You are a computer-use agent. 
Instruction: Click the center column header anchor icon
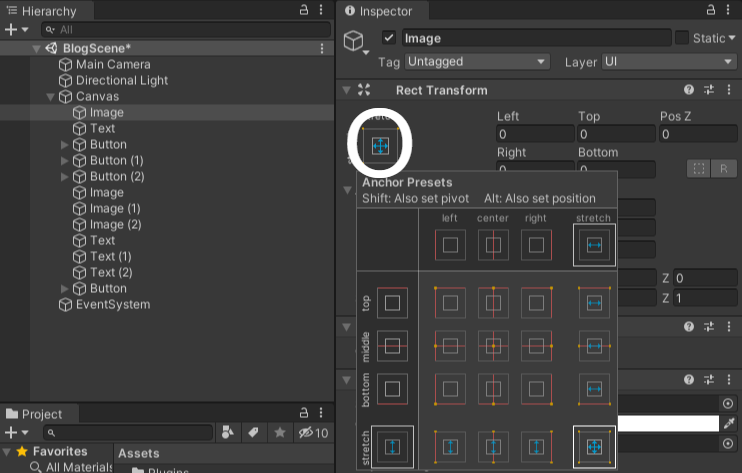click(x=493, y=245)
